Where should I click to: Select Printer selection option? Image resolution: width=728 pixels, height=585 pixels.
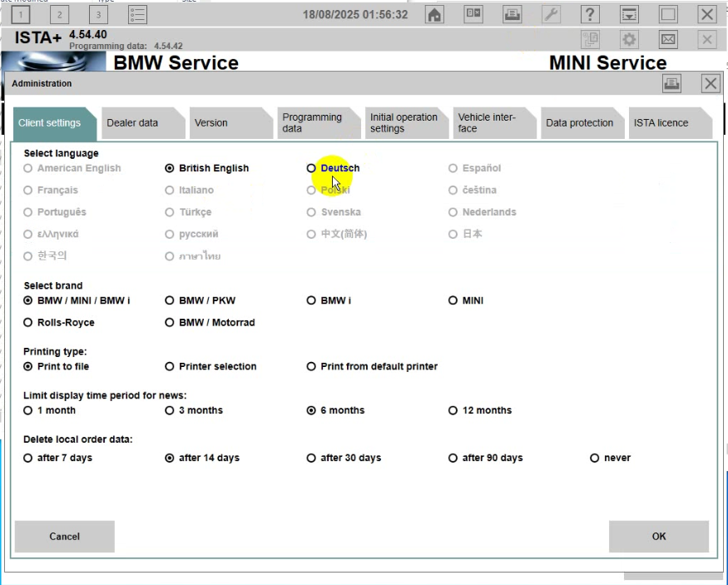pos(210,366)
